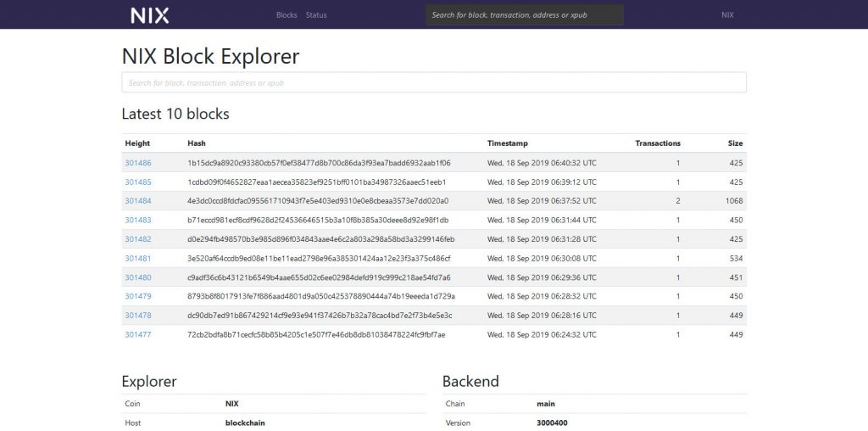Click the Version value 3000400
Screen dimensions: 868x431
[x=552, y=423]
